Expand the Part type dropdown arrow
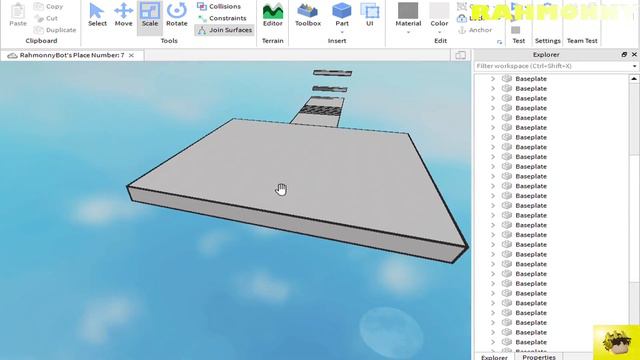This screenshot has width=640, height=360. click(342, 32)
